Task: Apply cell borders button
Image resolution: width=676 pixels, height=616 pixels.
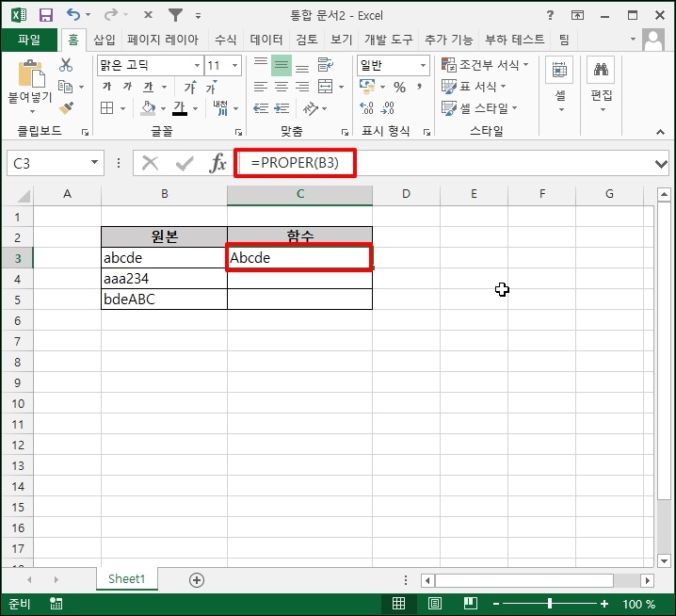Action: pos(107,107)
